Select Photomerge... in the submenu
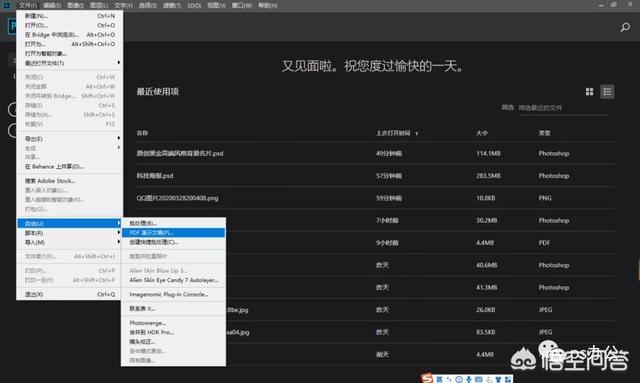Screen dimensions: 640x383 [x=173, y=323]
